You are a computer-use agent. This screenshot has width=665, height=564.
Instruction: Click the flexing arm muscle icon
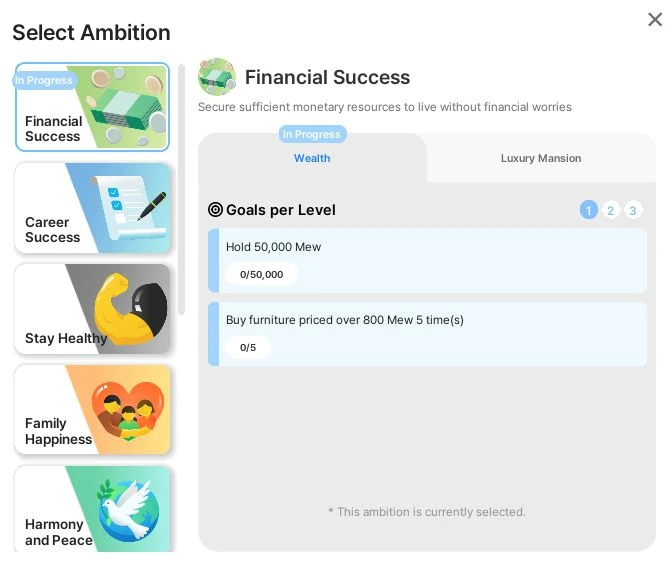(x=132, y=307)
